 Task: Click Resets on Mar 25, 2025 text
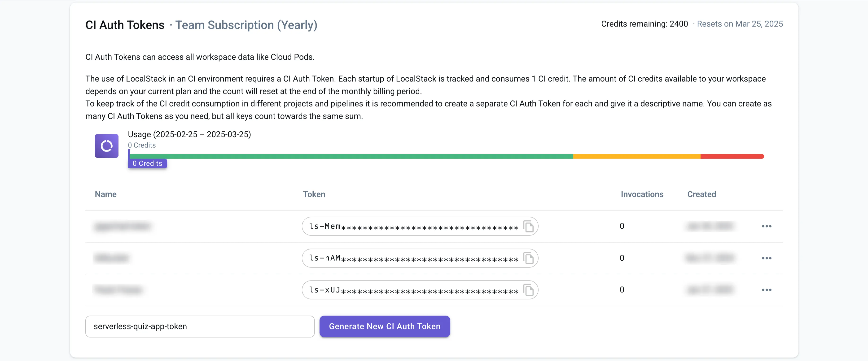point(740,24)
